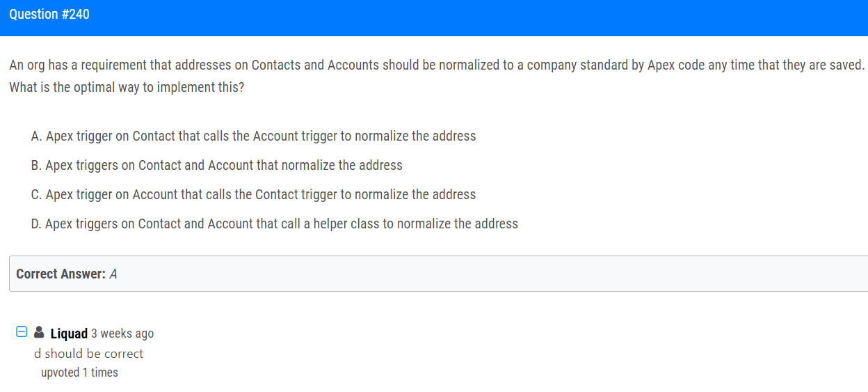Click the "3 weeks ago" comment timestamp
The width and height of the screenshot is (868, 392).
122,334
